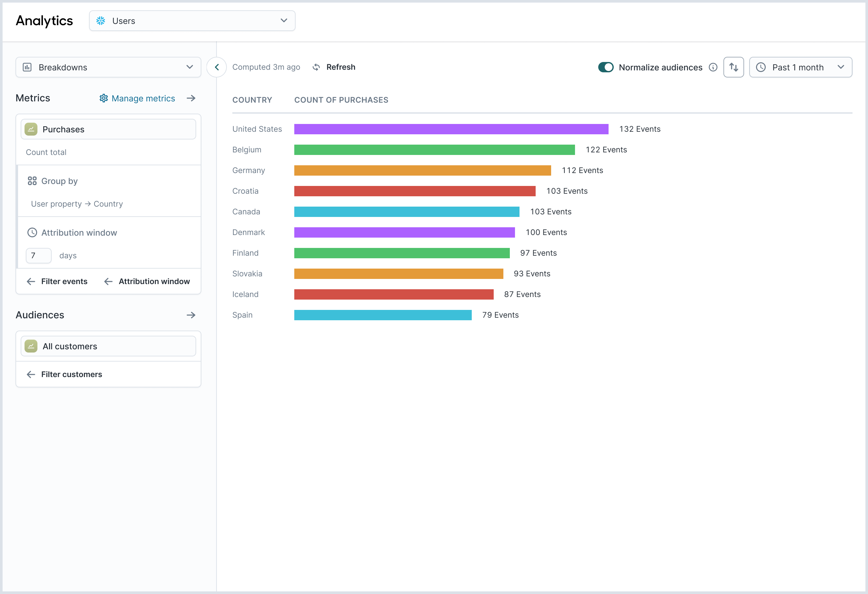Click the Belgium row label

247,150
